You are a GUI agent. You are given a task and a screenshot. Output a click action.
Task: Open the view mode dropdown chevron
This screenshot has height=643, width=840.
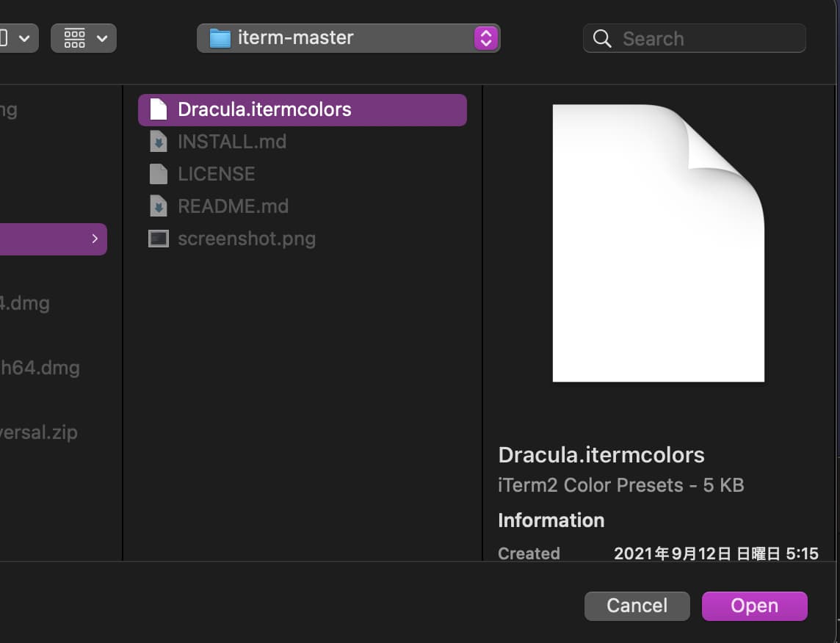(x=24, y=38)
